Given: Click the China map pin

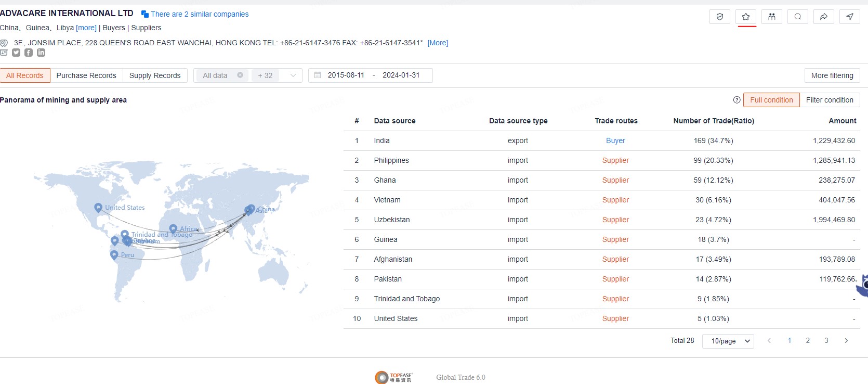Looking at the screenshot, I should click(x=251, y=209).
